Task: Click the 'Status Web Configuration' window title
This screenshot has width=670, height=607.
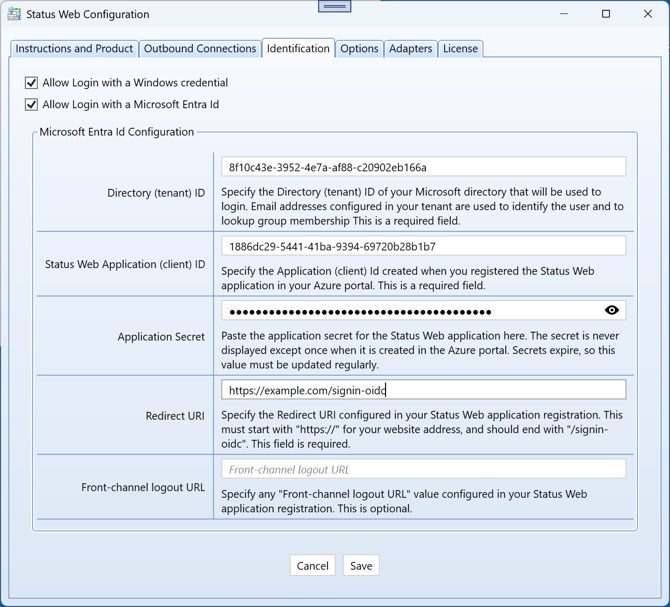Action: tap(88, 15)
